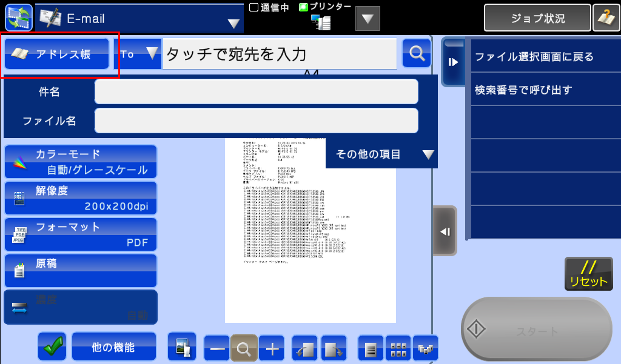The height and width of the screenshot is (364, 621).
Task: Collapse the right action panel
Action: click(453, 62)
